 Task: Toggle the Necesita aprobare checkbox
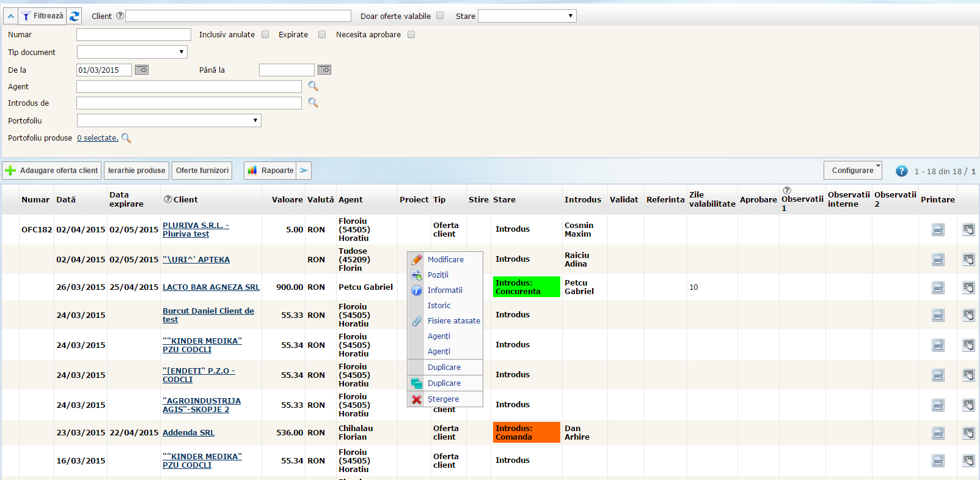click(411, 35)
